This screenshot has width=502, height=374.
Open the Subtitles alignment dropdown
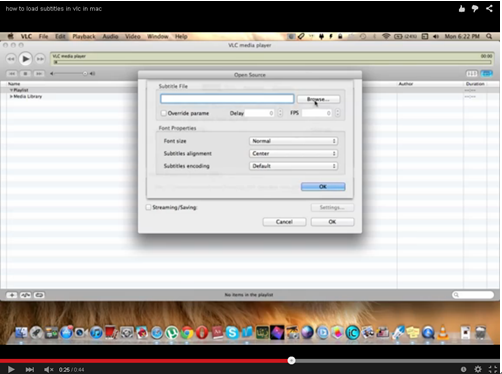(x=293, y=153)
